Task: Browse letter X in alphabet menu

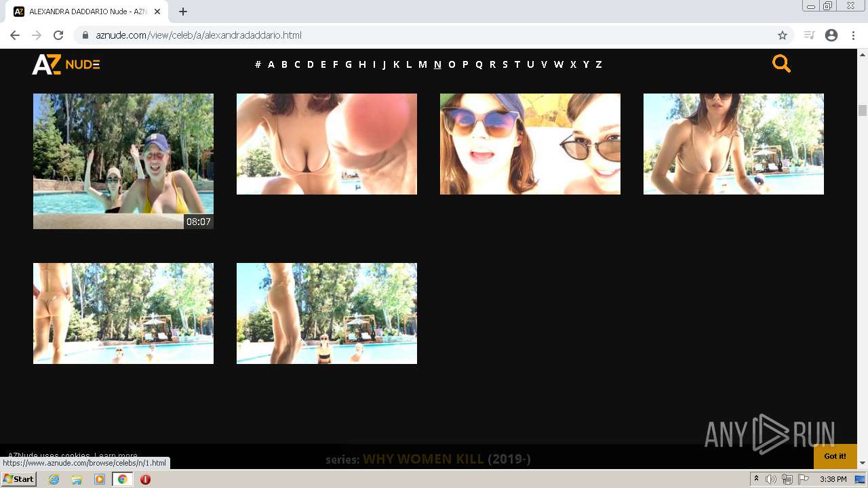Action: click(x=573, y=64)
